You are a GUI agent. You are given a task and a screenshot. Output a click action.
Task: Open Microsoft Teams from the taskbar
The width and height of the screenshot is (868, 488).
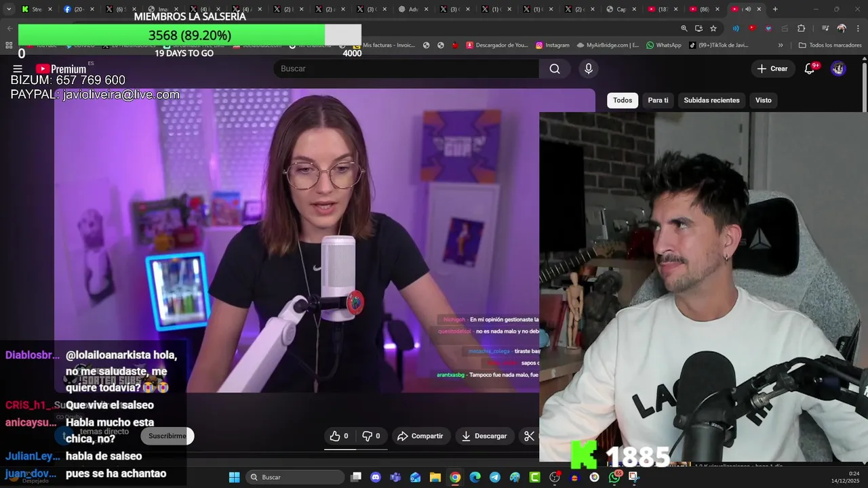pos(395,477)
